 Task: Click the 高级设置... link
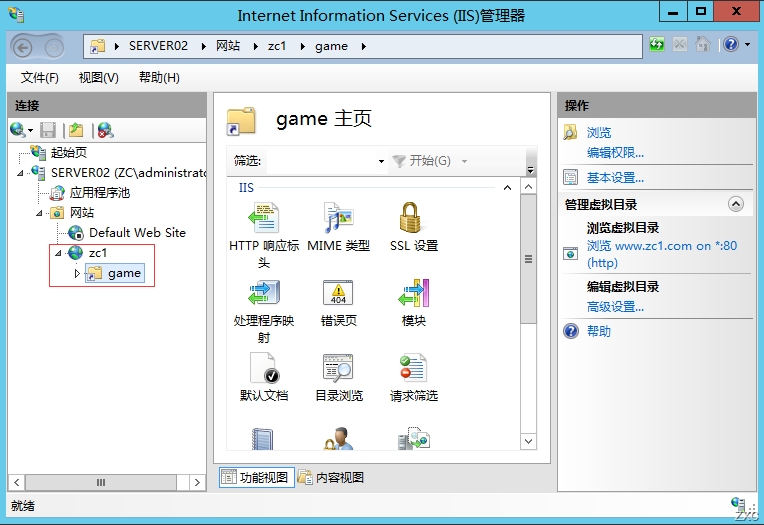(x=615, y=307)
